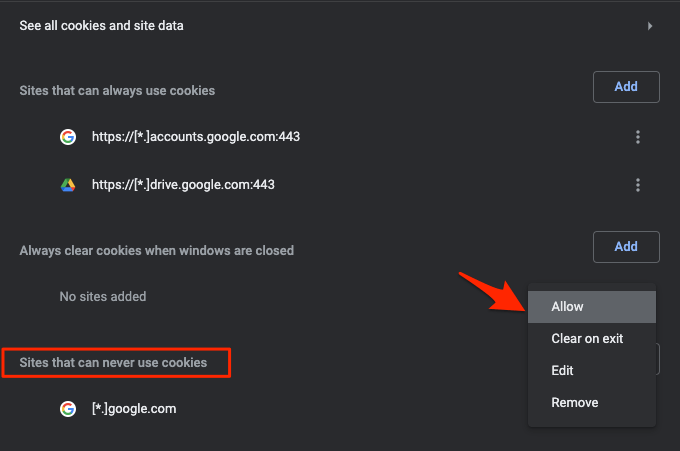Select the drive.google.com:443 entry
Image resolution: width=680 pixels, height=451 pixels.
point(183,185)
